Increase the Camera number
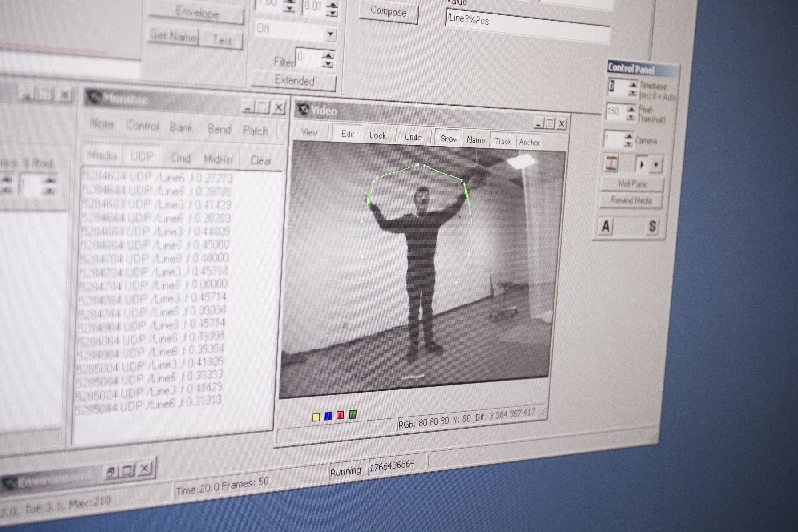 (x=629, y=136)
